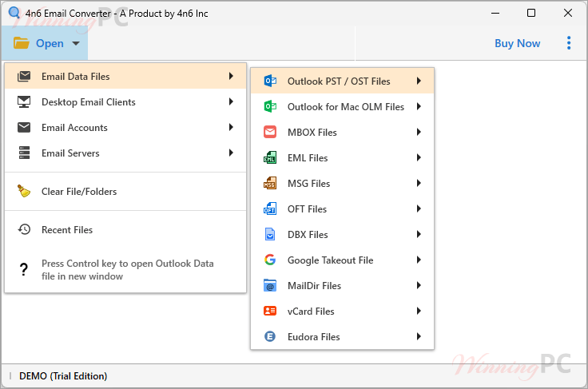Viewport: 588px width, 389px height.
Task: Expand the Open button dropdown arrow
Action: (76, 43)
